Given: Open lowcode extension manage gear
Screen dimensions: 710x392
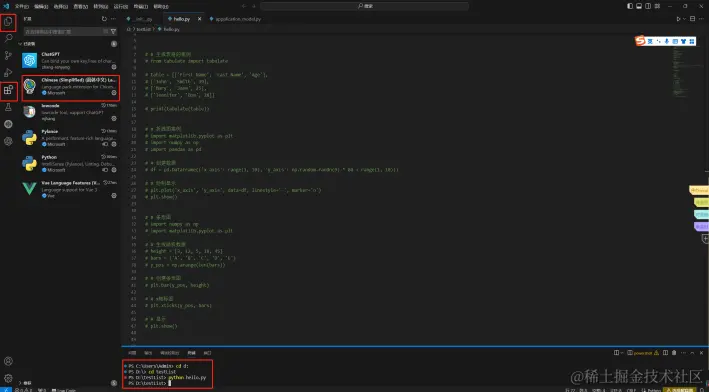Looking at the screenshot, I should click(114, 118).
